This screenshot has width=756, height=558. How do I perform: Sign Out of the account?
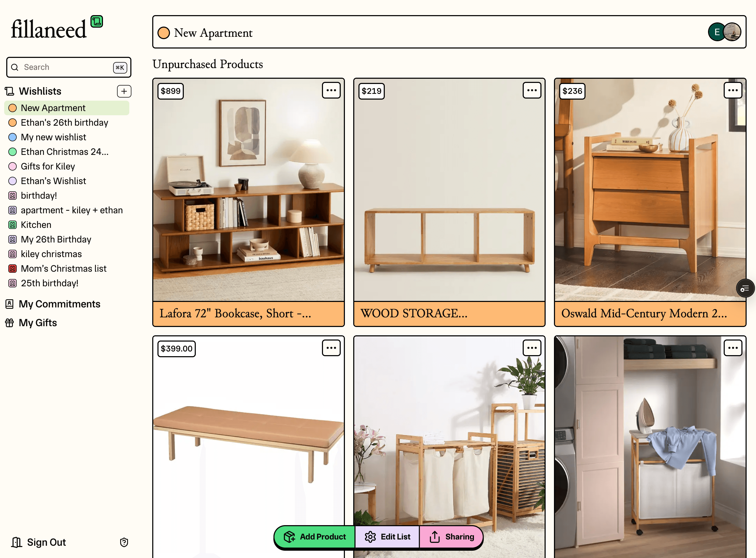39,542
